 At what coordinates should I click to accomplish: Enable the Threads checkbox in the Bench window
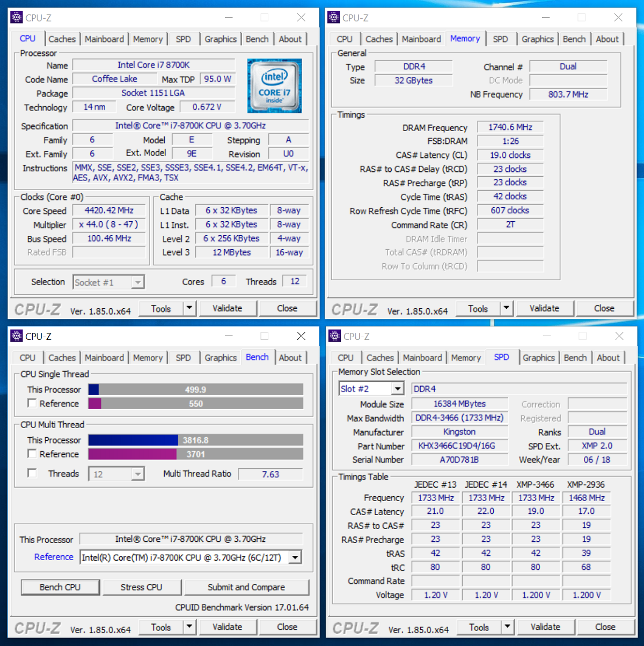(x=32, y=473)
